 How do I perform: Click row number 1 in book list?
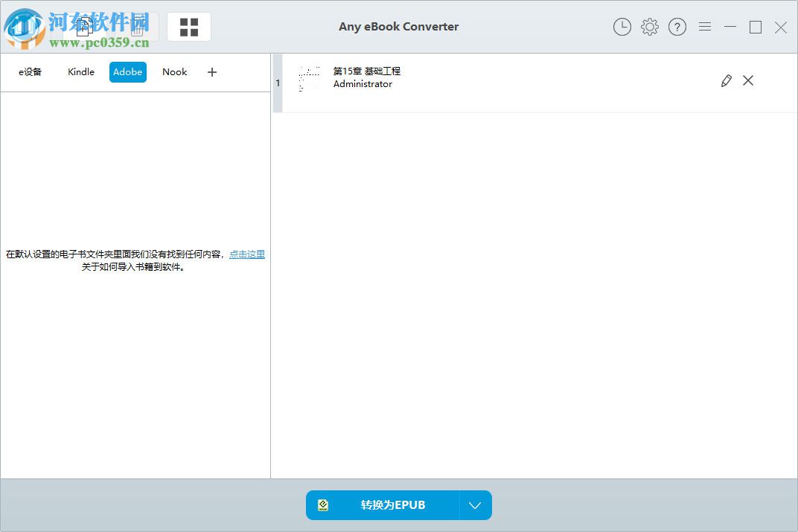pyautogui.click(x=278, y=83)
